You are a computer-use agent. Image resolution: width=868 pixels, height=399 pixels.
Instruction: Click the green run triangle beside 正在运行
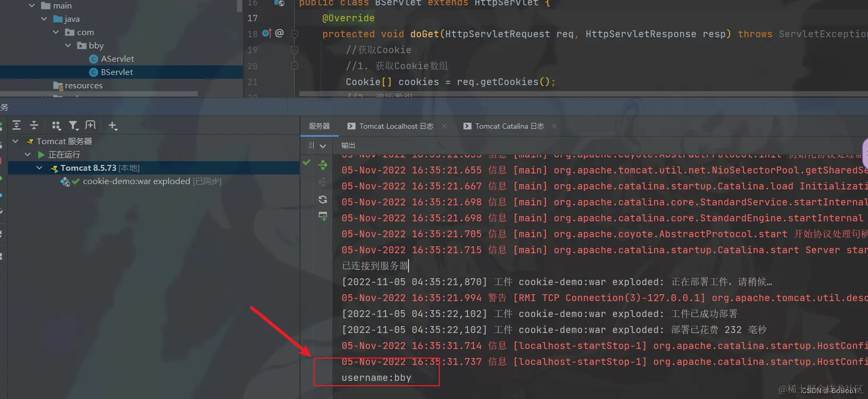pyautogui.click(x=41, y=155)
